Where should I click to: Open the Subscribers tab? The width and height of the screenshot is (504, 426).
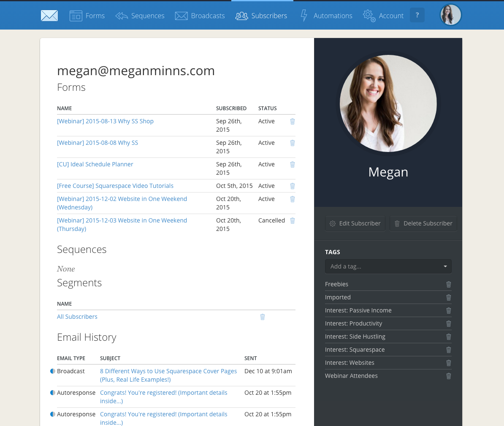pyautogui.click(x=261, y=16)
